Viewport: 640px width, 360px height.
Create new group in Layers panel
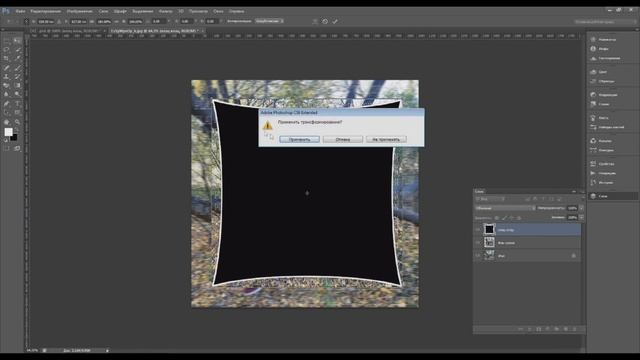pos(557,329)
